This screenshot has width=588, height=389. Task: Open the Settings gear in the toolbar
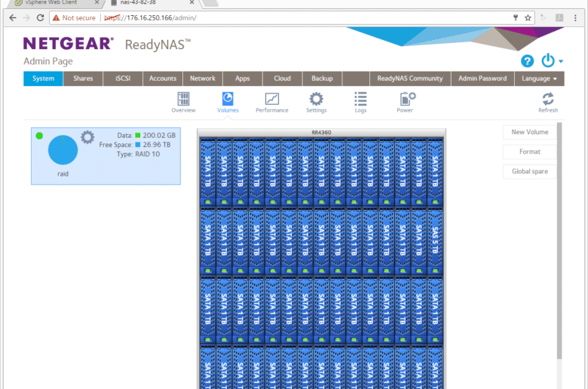(x=316, y=99)
